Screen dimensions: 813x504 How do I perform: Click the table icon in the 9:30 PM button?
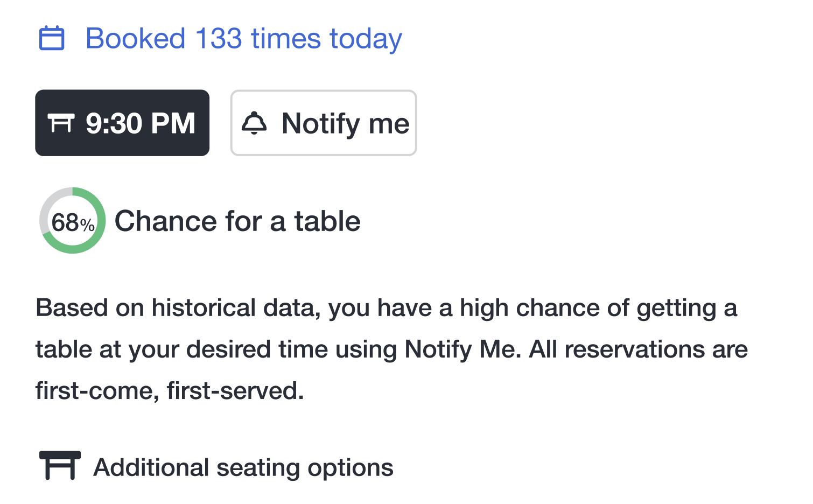tap(60, 123)
